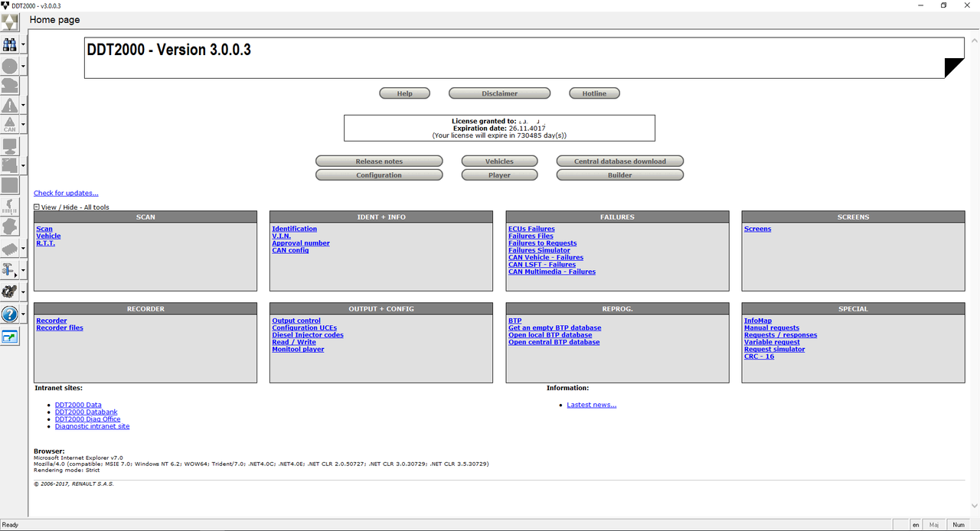Open the ECUs Failures link
The height and width of the screenshot is (531, 980).
point(531,229)
